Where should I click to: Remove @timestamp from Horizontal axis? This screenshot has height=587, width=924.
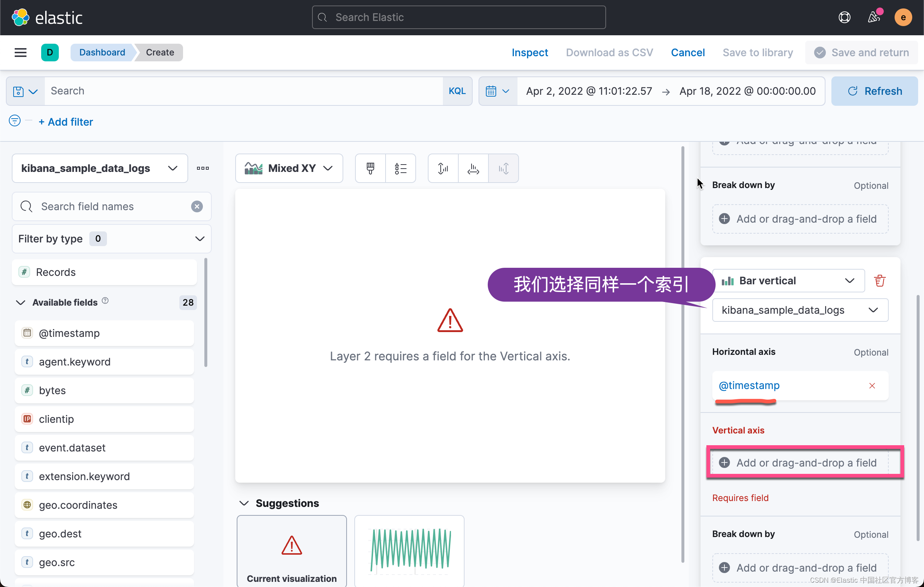pos(872,385)
